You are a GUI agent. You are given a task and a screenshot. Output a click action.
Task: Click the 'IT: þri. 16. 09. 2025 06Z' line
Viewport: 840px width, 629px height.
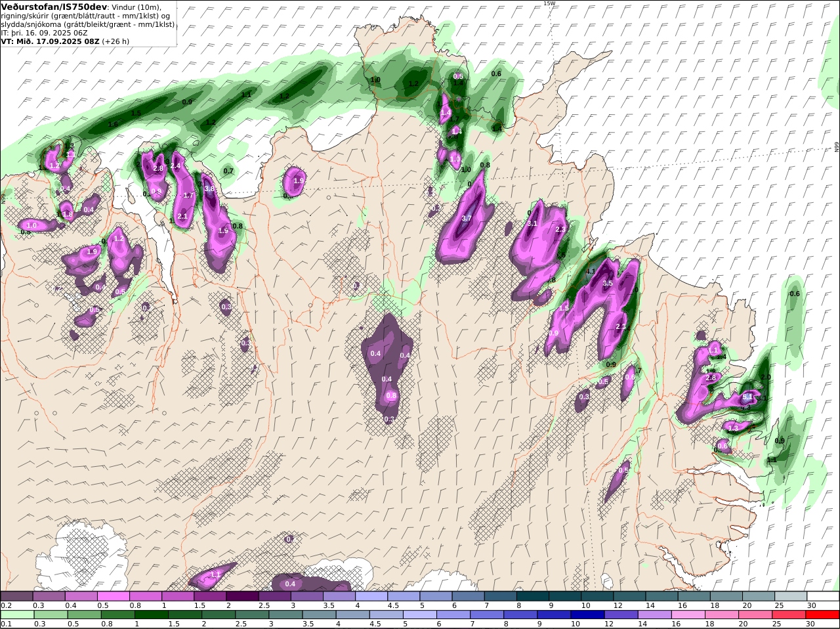pyautogui.click(x=44, y=32)
